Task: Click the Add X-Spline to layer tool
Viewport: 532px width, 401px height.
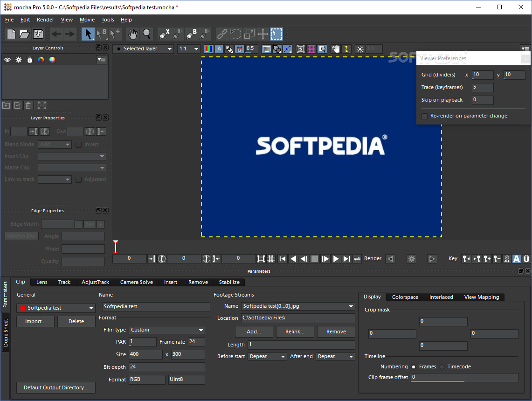Action: 178,34
